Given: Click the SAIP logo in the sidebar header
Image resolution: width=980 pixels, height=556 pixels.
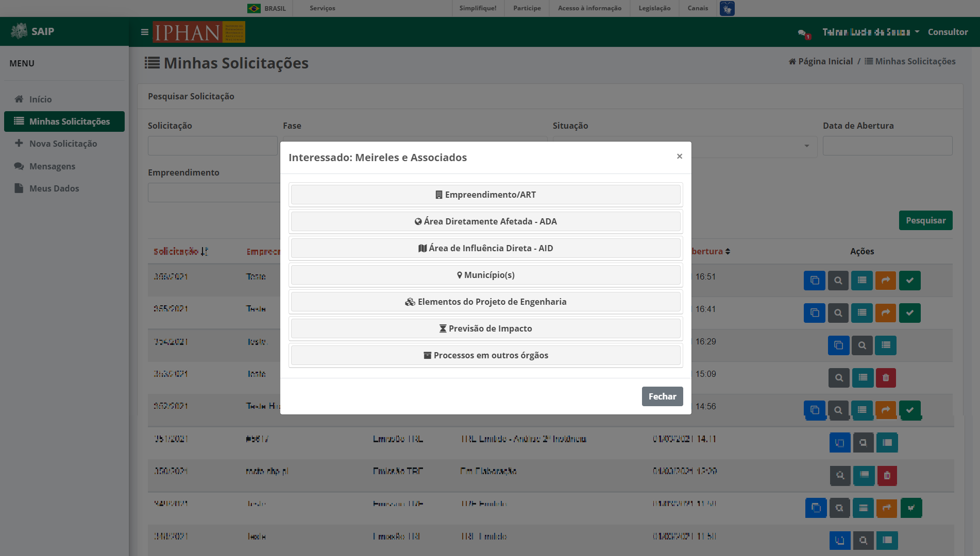Looking at the screenshot, I should pos(32,31).
